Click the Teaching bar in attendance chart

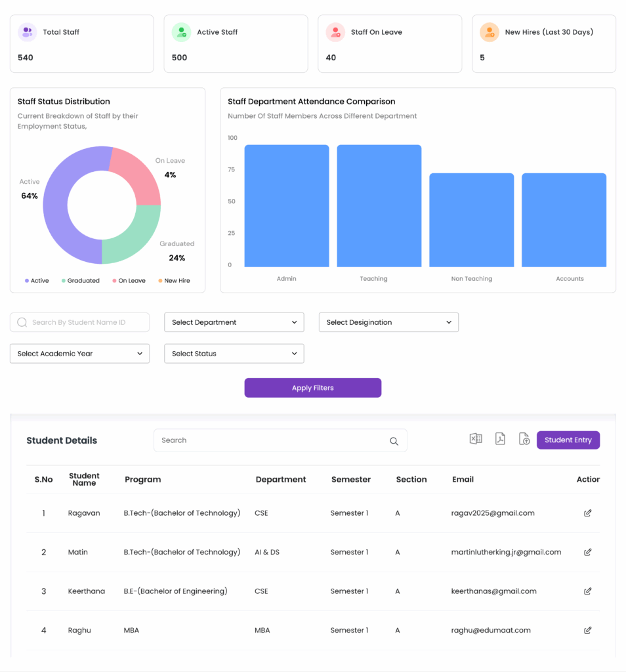click(x=379, y=206)
